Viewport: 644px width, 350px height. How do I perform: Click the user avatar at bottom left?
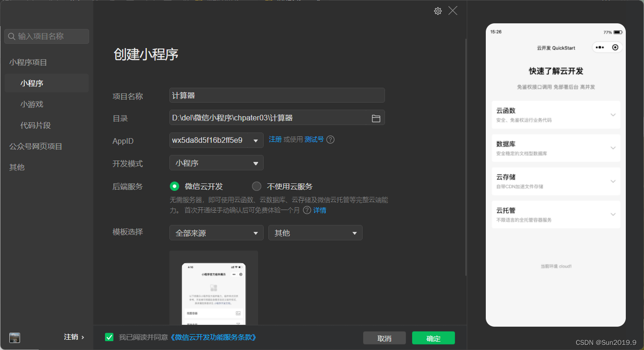coord(14,338)
